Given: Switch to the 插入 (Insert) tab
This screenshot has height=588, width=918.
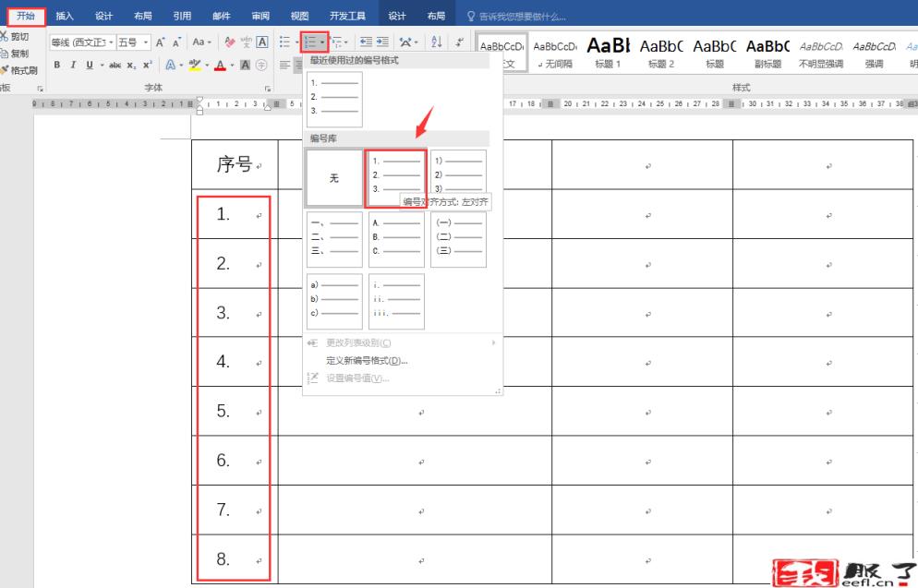Looking at the screenshot, I should pyautogui.click(x=65, y=17).
